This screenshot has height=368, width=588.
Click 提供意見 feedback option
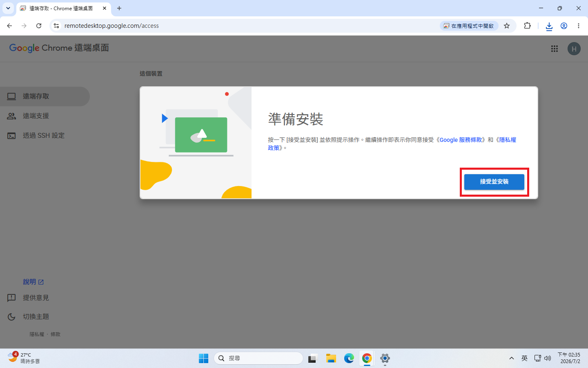[x=36, y=298]
